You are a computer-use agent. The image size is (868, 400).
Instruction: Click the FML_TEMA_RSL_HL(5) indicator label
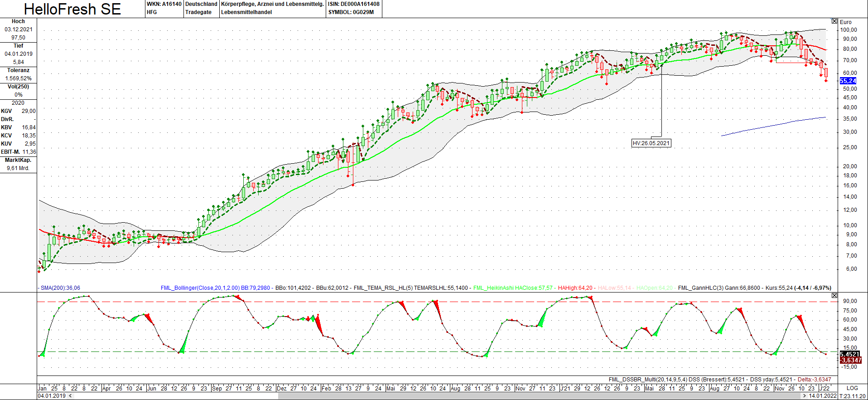point(383,288)
